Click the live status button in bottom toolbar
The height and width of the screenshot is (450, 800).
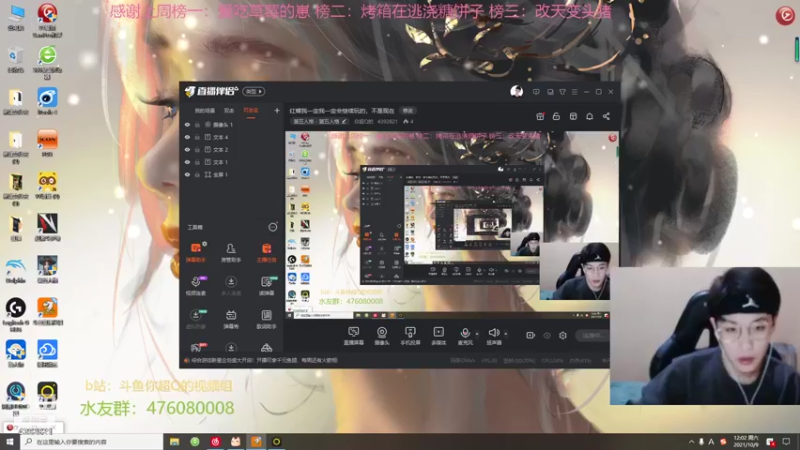point(592,335)
